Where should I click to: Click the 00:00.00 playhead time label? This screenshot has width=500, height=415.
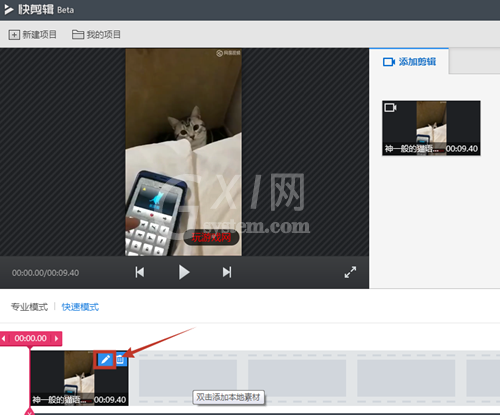(30, 338)
